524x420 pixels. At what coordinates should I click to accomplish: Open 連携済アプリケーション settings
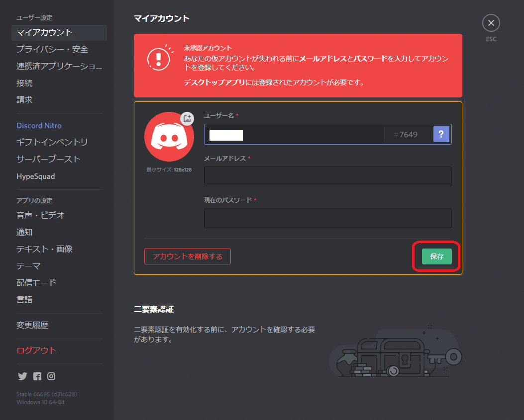59,66
